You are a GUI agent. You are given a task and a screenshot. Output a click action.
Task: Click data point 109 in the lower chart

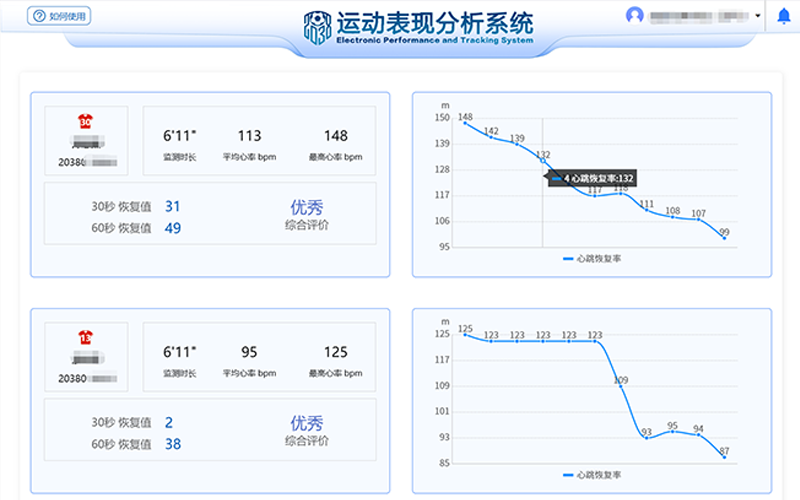coord(620,386)
